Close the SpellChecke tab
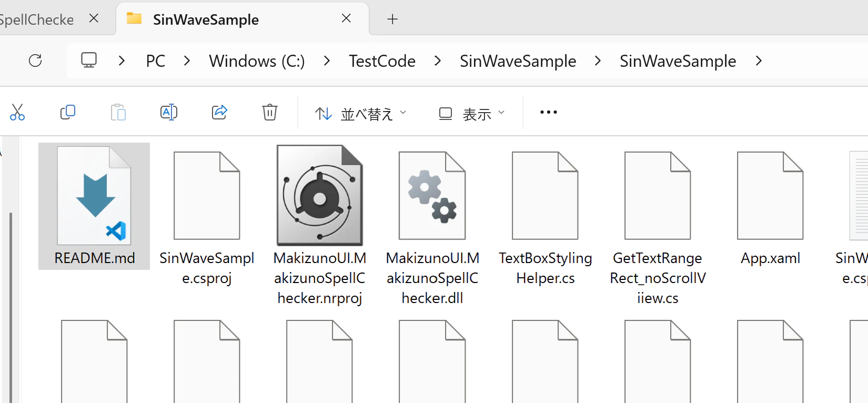 click(94, 18)
